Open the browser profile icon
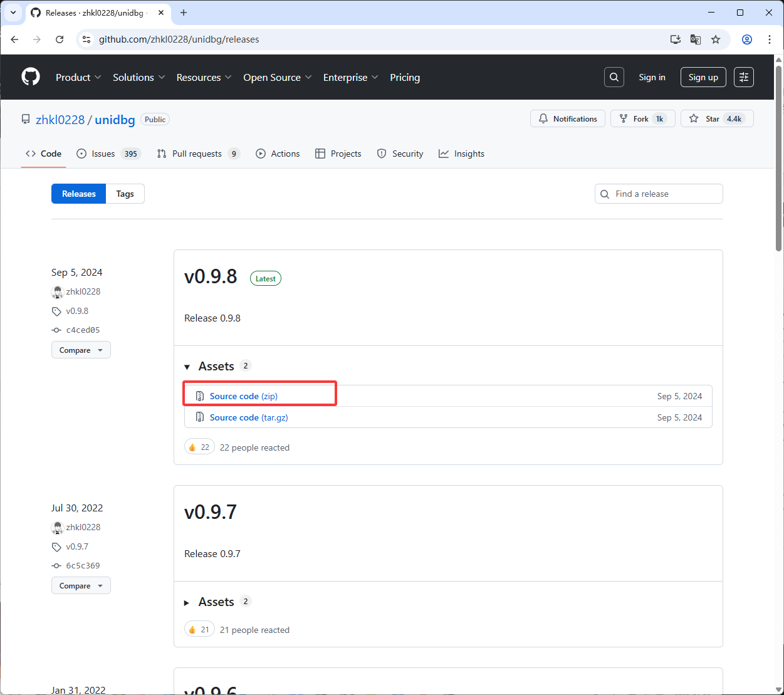Viewport: 784px width, 695px height. pyautogui.click(x=747, y=39)
